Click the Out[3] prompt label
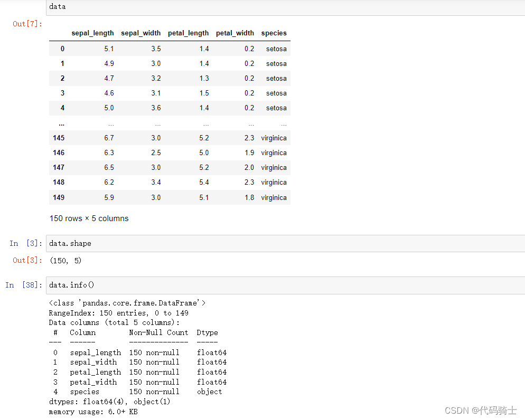Screen dimensions: 525x420 tap(27, 260)
